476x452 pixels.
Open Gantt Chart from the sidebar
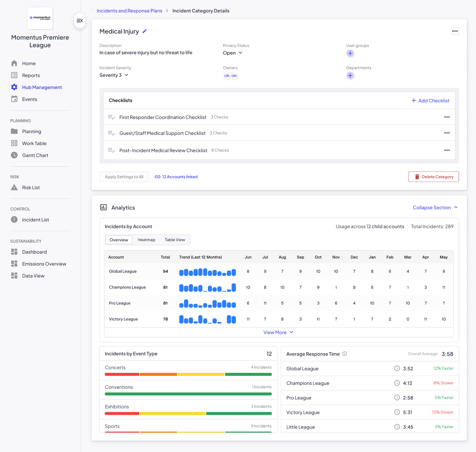coord(29,155)
